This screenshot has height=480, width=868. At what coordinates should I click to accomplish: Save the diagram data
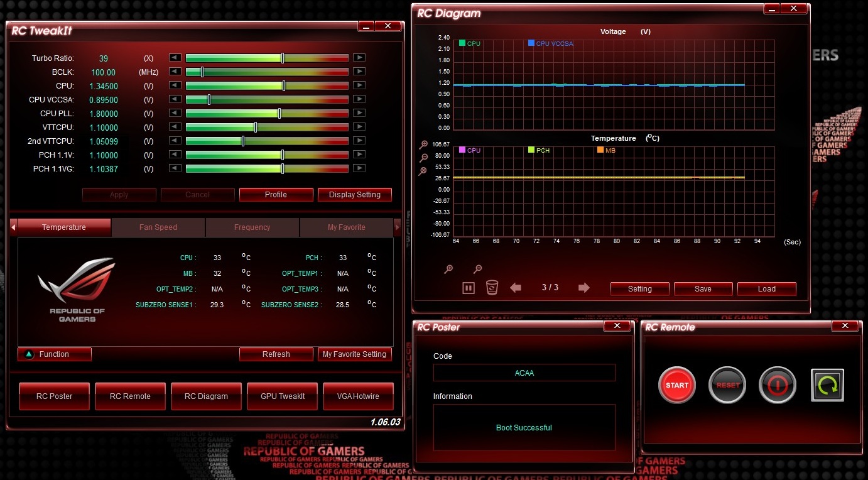(x=703, y=289)
